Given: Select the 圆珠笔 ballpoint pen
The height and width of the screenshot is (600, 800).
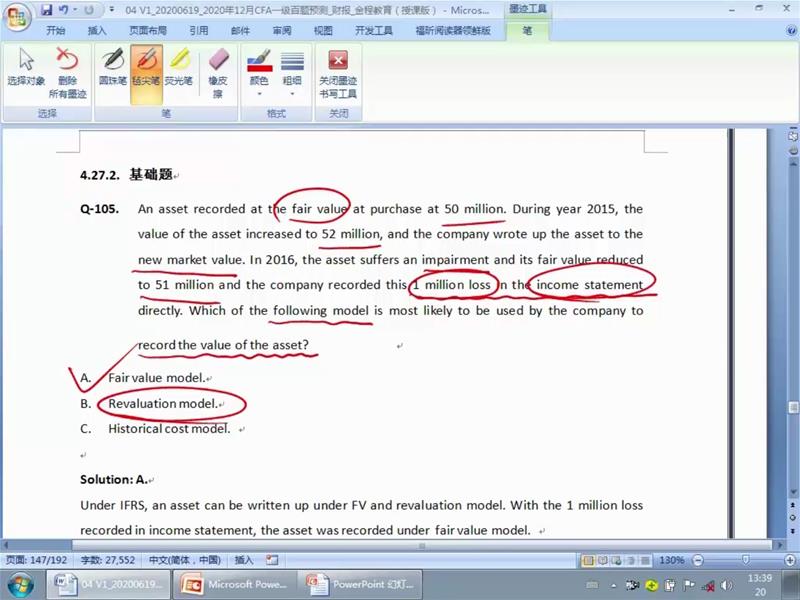Looking at the screenshot, I should 113,66.
